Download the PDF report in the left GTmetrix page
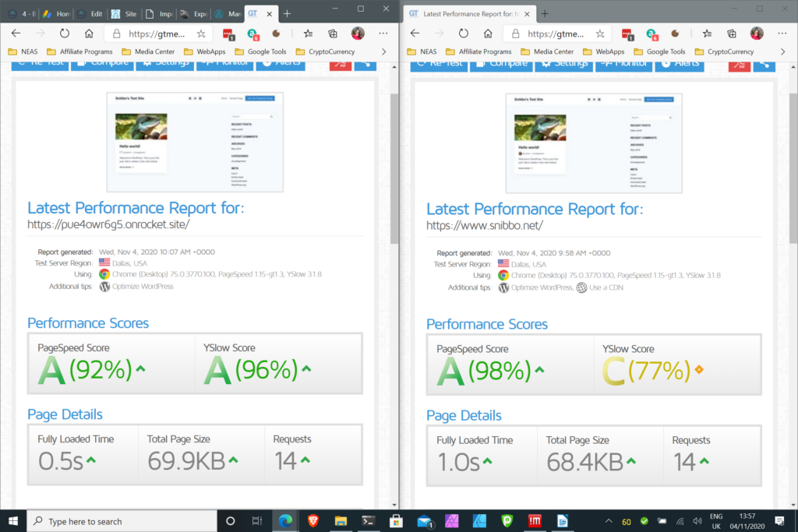The height and width of the screenshot is (532, 798). click(341, 65)
